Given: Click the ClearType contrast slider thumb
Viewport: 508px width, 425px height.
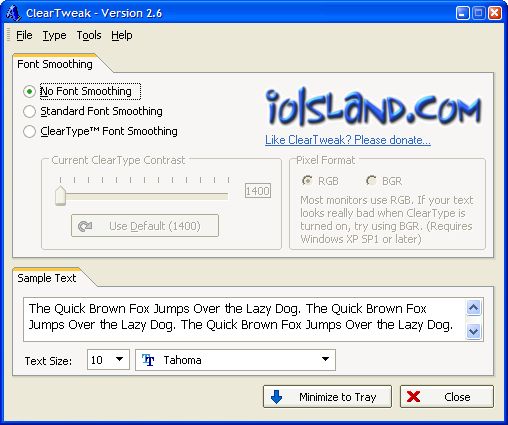Looking at the screenshot, I should click(x=60, y=196).
